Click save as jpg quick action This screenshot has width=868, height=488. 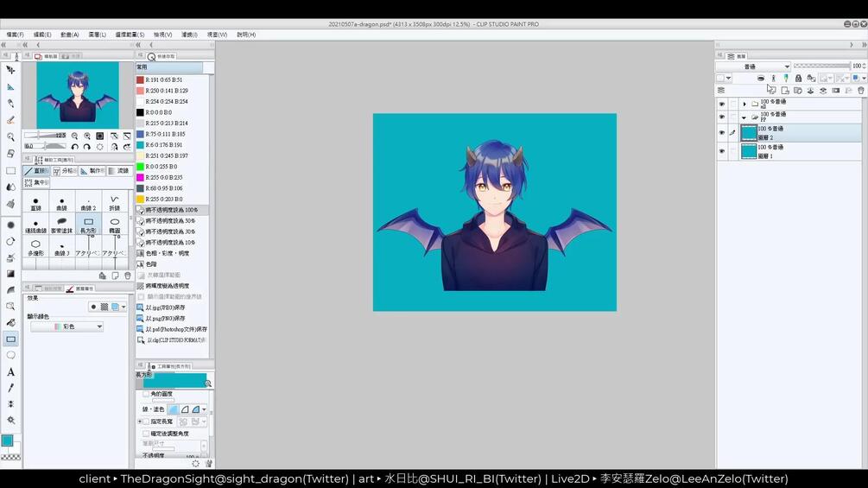coord(172,307)
